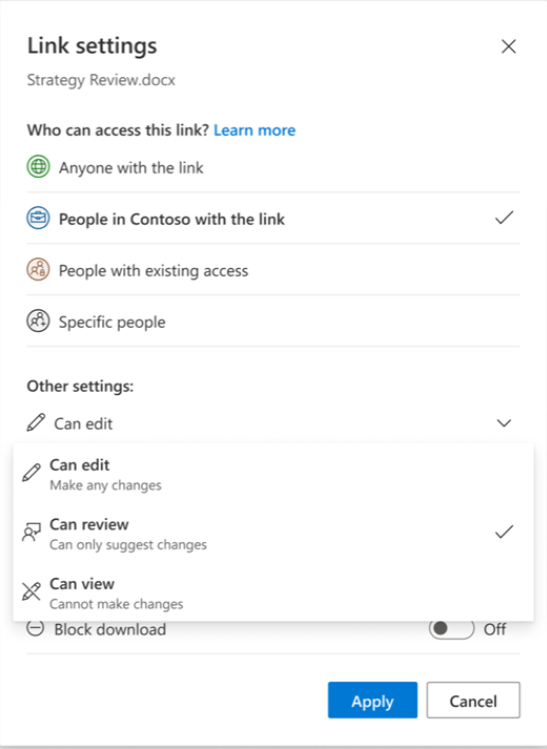The width and height of the screenshot is (547, 749).
Task: Choose Can review suggest changes option
Action: (273, 534)
